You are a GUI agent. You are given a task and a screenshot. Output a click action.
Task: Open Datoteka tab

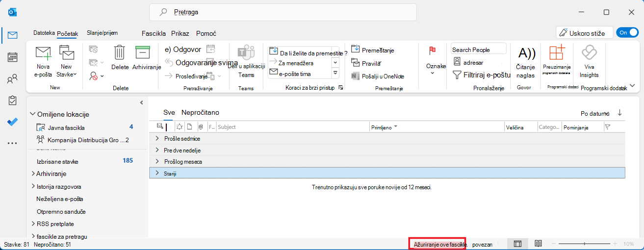click(44, 33)
